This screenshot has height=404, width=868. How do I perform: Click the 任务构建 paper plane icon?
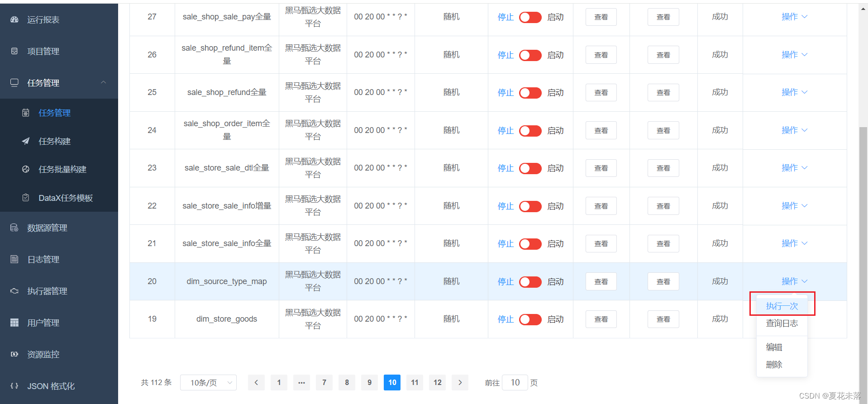(26, 141)
